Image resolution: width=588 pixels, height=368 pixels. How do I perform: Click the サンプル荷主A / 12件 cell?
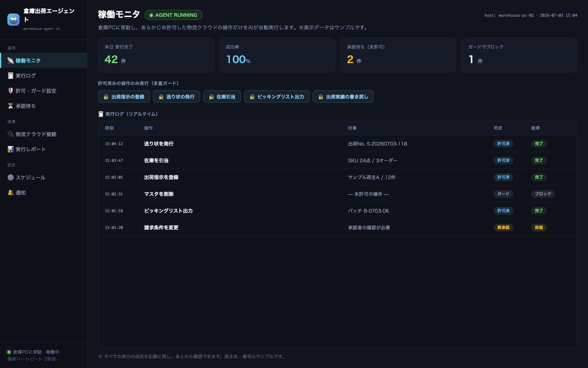tap(372, 177)
